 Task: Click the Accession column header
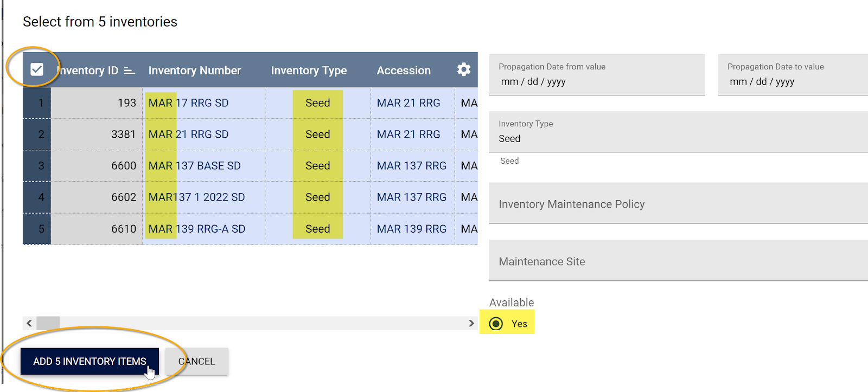tap(404, 70)
